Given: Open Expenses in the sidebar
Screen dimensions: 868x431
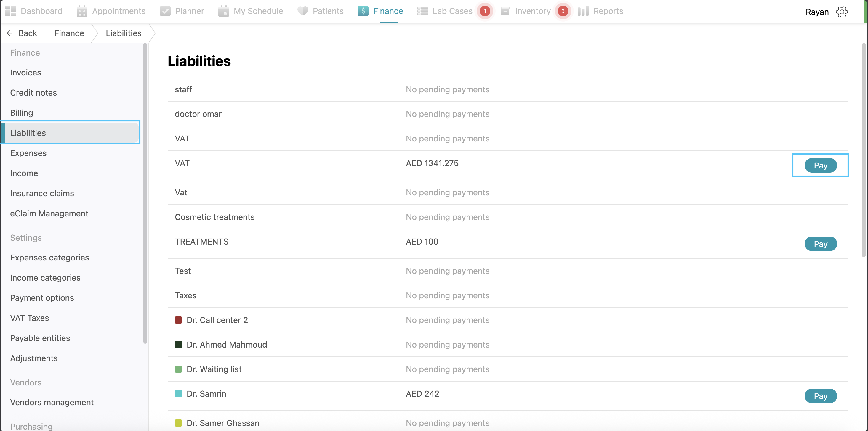Looking at the screenshot, I should pos(28,153).
